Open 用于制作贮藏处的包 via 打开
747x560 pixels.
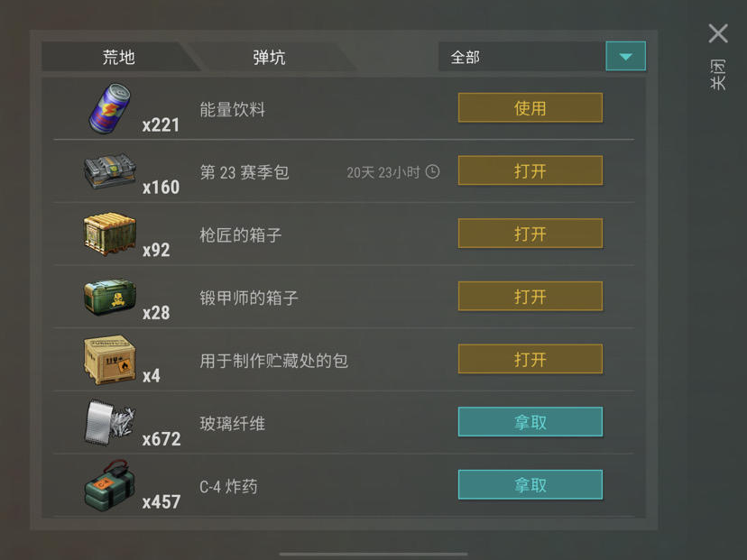tap(530, 359)
